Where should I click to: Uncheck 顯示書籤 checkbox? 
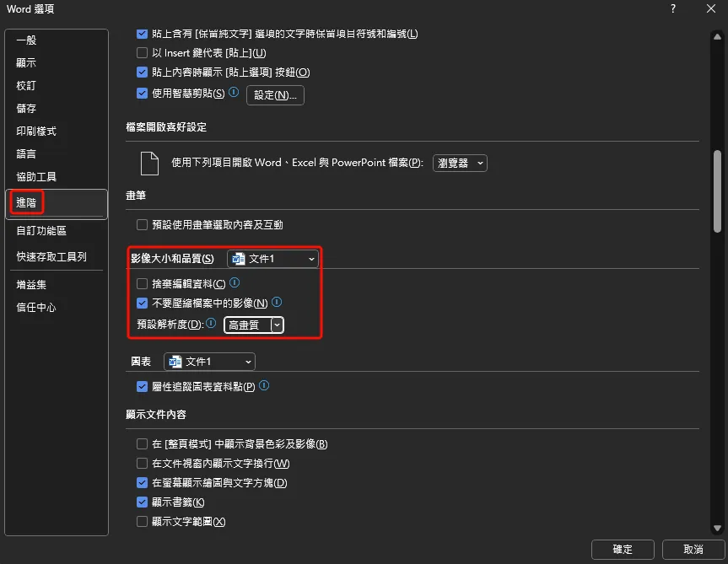pos(142,502)
